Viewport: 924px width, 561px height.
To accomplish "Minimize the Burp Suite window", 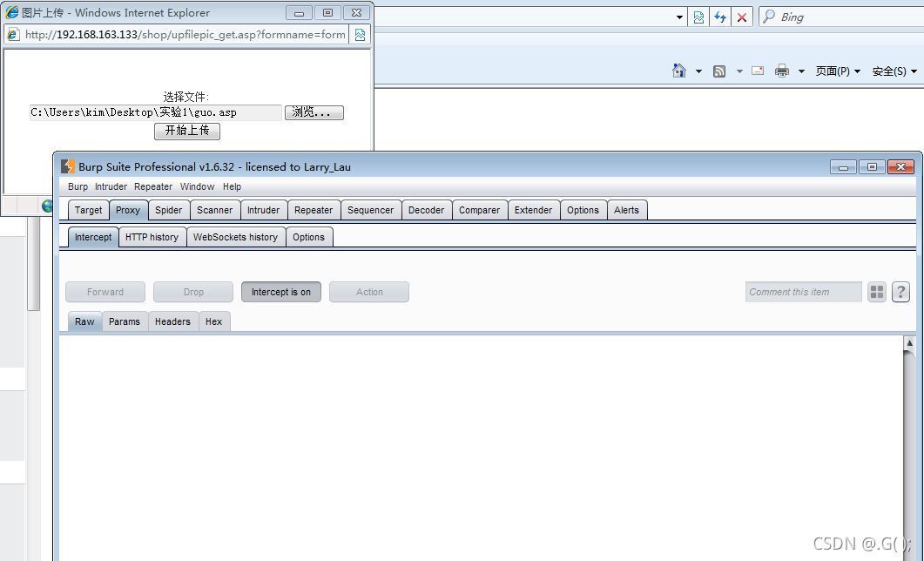I will click(x=843, y=167).
